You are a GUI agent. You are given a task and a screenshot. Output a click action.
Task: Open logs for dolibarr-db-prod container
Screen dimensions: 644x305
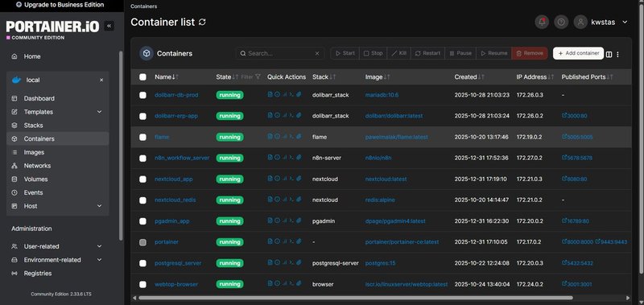(270, 94)
